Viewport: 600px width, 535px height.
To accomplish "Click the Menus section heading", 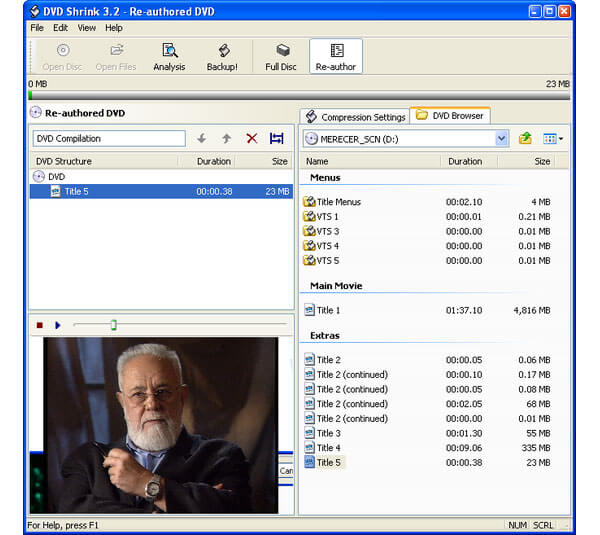I will coord(325,178).
